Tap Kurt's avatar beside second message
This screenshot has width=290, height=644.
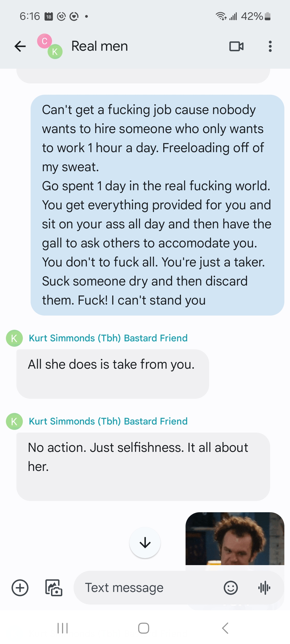(x=14, y=421)
